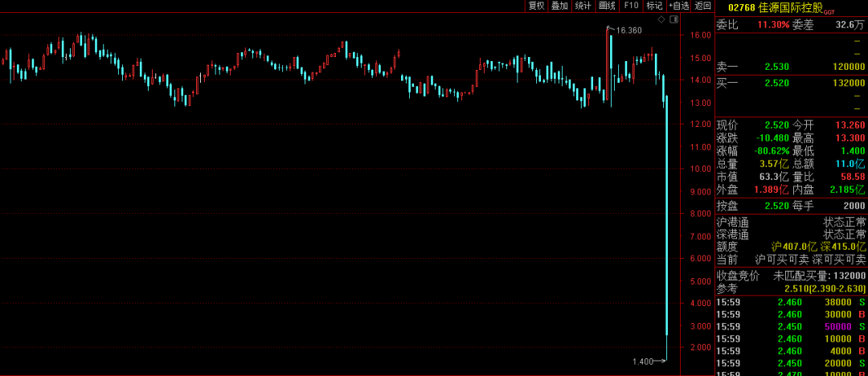Click the 未匹配买量:132000 text
Screen dimensions: 868x376
click(820, 276)
